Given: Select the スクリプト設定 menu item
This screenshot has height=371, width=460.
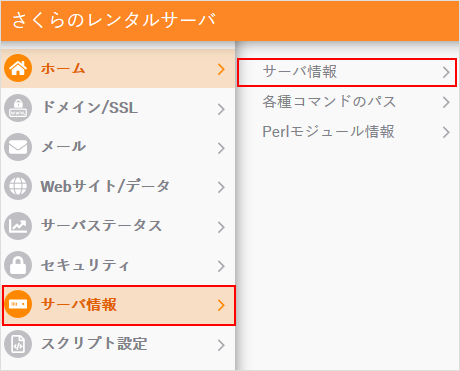Looking at the screenshot, I should pos(118,344).
